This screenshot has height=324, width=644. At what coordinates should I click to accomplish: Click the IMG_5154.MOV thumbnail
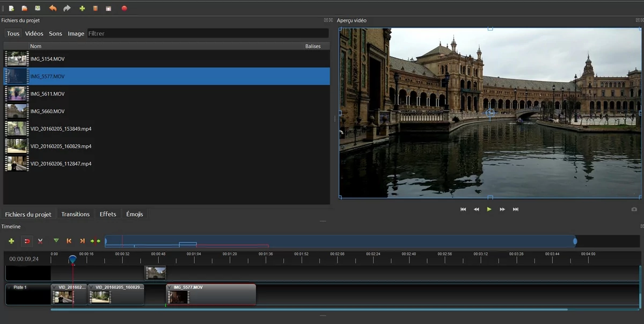(17, 58)
